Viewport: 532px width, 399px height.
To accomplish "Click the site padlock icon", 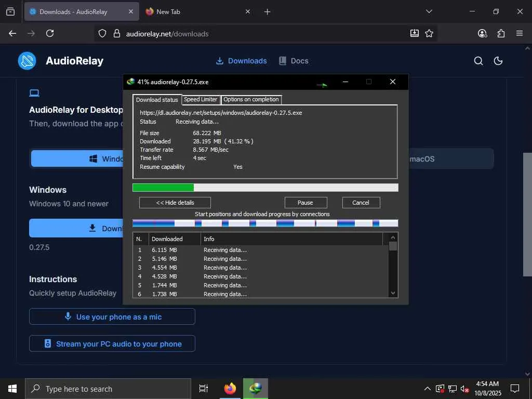I will coord(117,34).
